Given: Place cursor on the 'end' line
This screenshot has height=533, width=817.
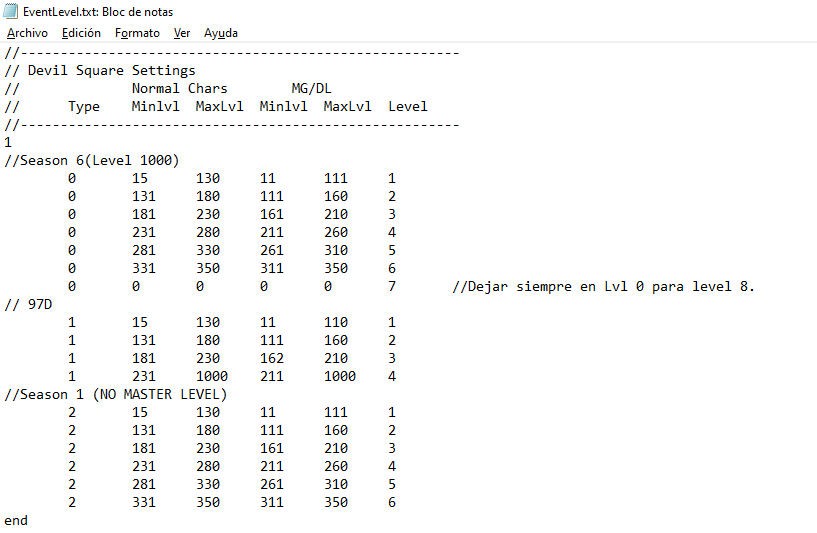Looking at the screenshot, I should click(16, 521).
